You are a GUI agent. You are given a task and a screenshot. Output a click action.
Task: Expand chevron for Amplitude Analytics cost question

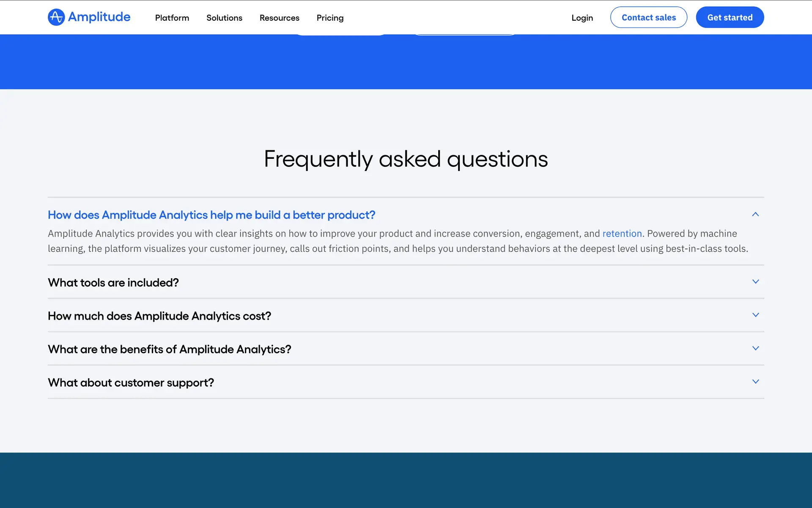point(755,315)
